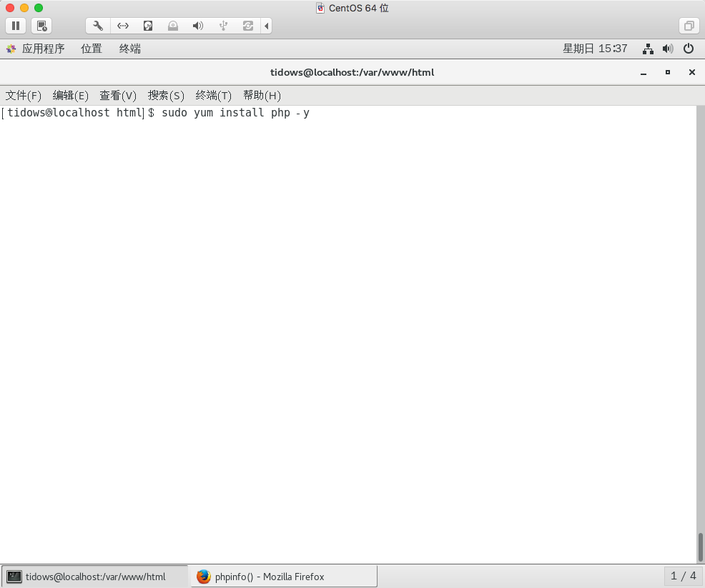Screen dimensions: 705x588
Task: Open the 终端(T) menu
Action: coord(214,95)
